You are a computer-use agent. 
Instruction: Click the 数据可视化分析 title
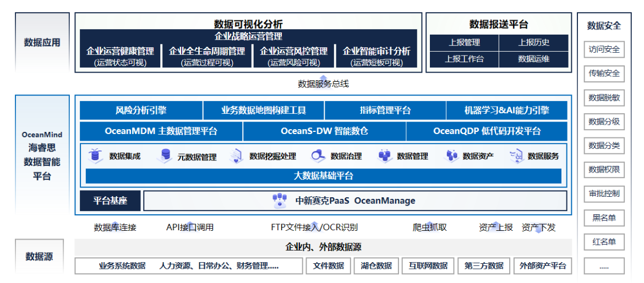tap(248, 24)
